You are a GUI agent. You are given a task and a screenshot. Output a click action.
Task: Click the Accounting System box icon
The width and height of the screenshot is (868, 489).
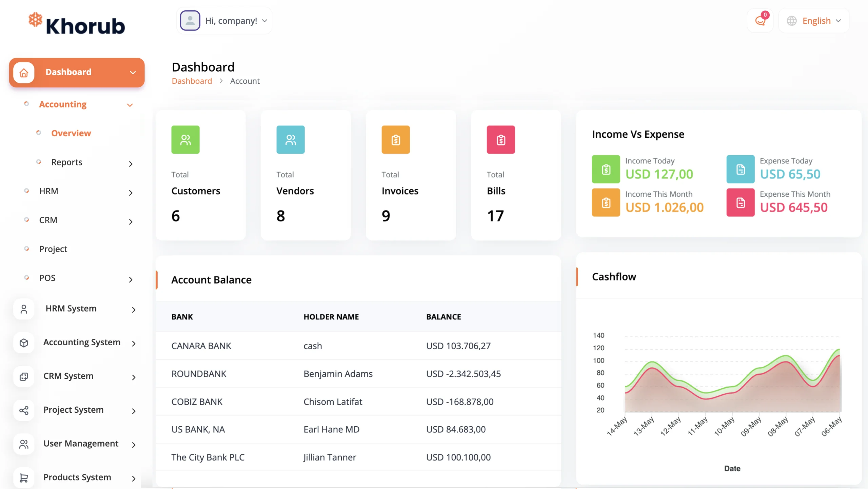[24, 343]
